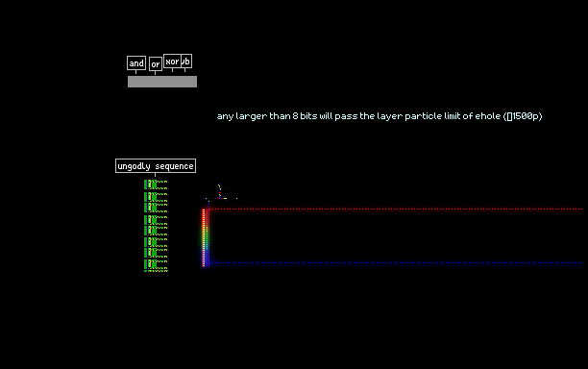Click the "xor" sign label

[172, 61]
